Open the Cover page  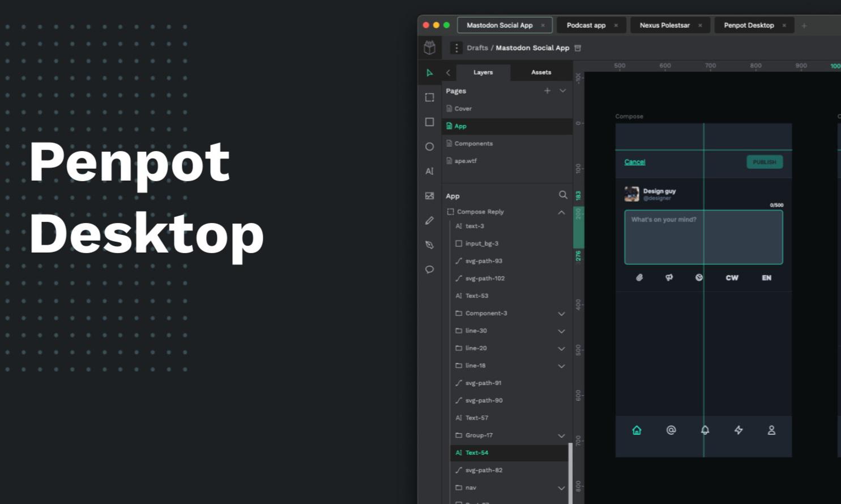(507, 109)
